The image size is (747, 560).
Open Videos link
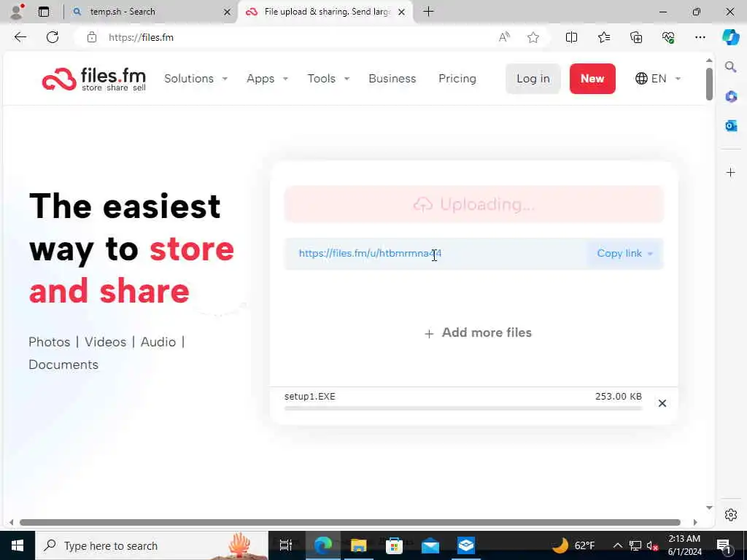105,342
